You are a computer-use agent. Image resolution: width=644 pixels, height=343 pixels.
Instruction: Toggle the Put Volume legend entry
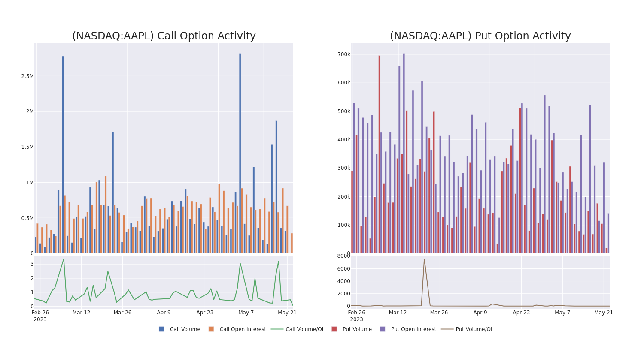352,329
